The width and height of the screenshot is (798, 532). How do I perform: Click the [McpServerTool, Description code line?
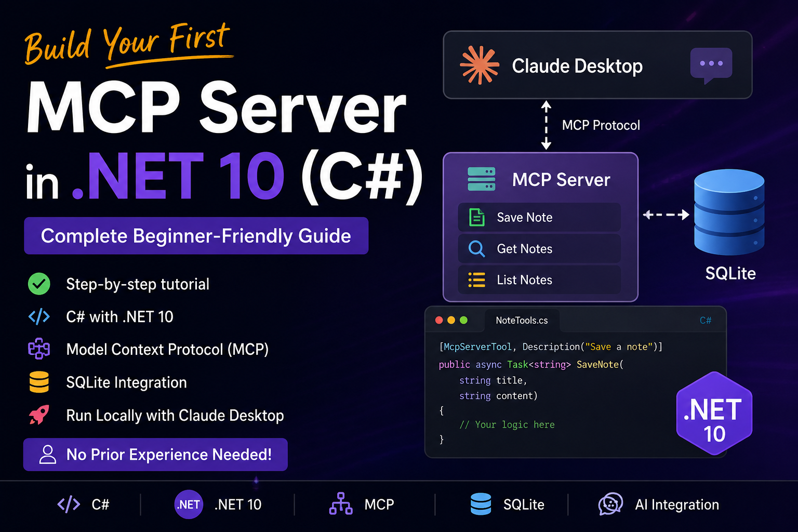(x=550, y=347)
